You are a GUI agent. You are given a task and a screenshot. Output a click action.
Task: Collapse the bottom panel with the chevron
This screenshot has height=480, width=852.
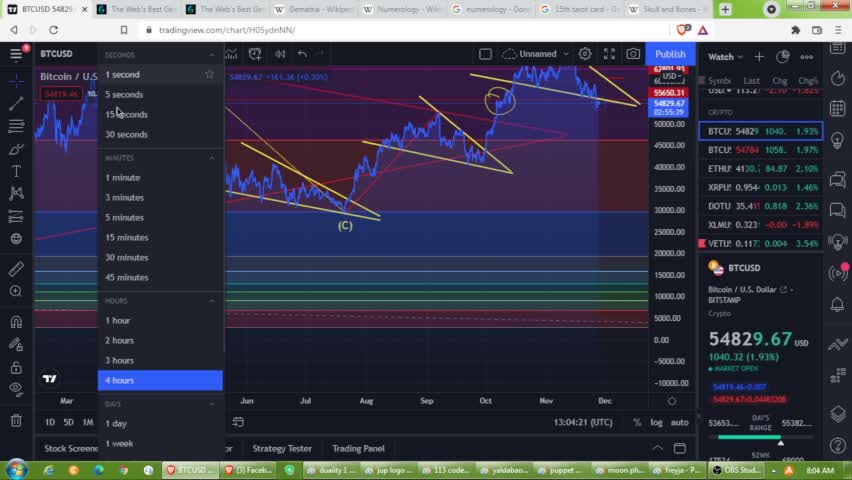[x=657, y=448]
